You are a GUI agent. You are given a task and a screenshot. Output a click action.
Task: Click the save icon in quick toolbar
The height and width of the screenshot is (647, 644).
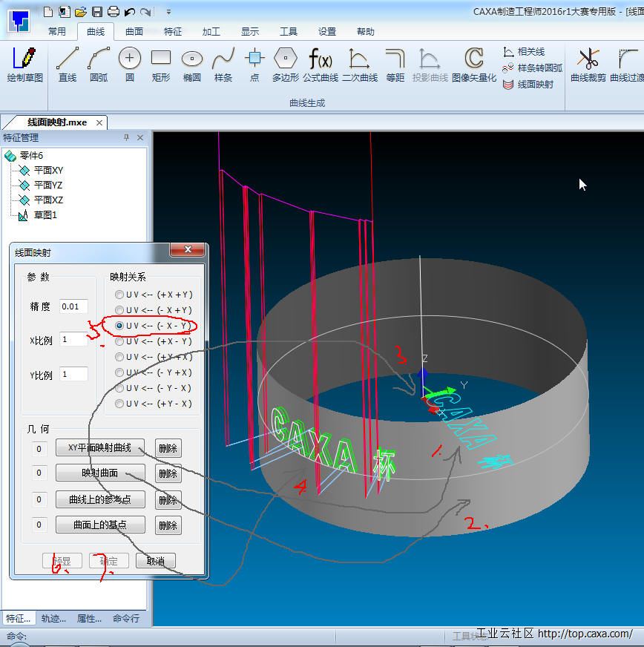pyautogui.click(x=96, y=11)
